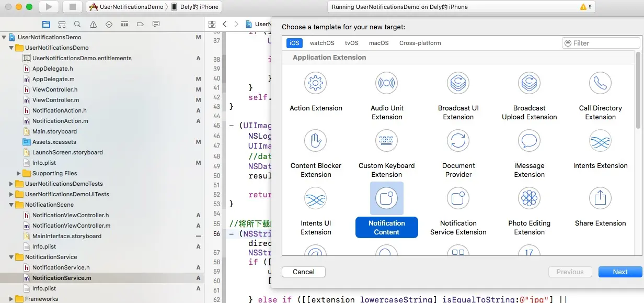
Task: Choose the Intents UI Extension template
Action: pyautogui.click(x=316, y=211)
